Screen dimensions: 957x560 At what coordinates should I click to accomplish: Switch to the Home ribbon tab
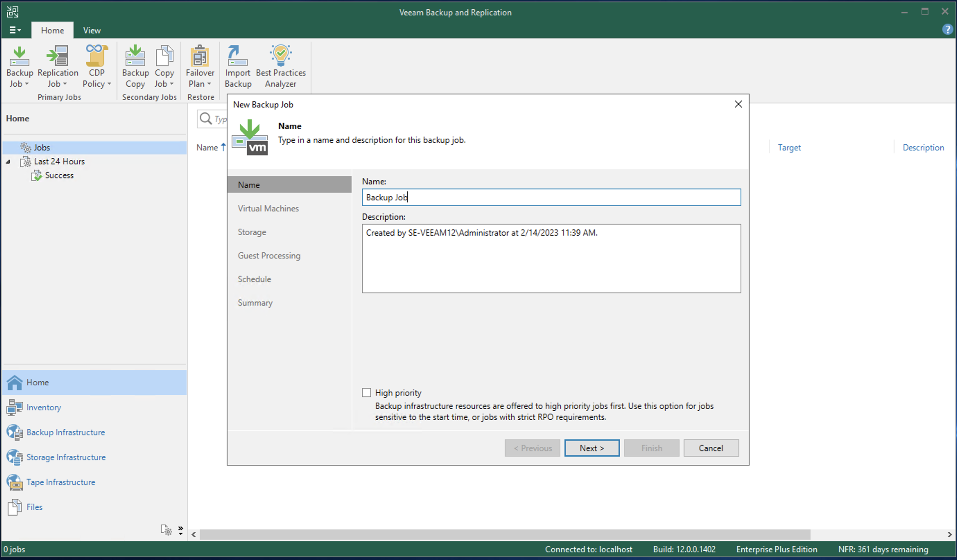click(52, 30)
